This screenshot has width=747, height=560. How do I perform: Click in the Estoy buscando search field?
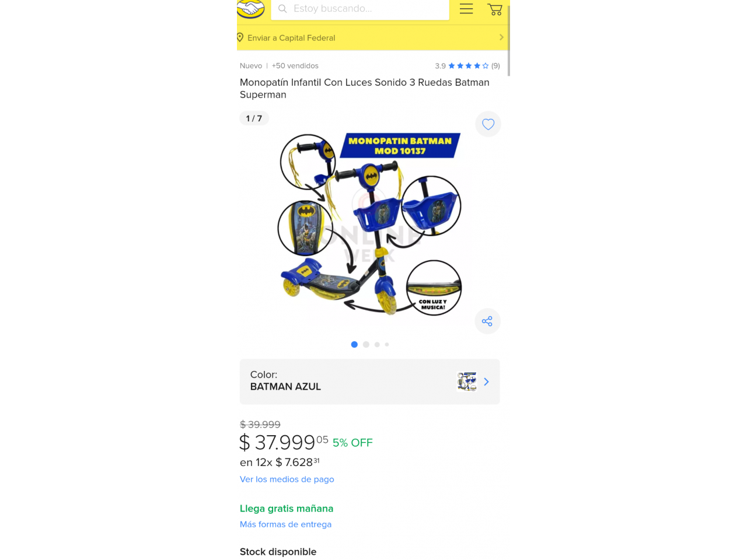[x=360, y=9]
